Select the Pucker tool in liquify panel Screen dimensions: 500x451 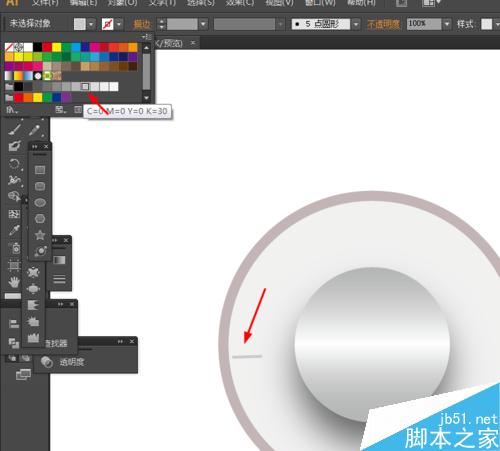click(x=33, y=272)
